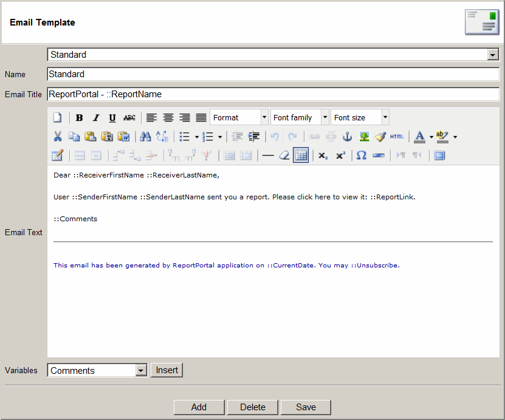The height and width of the screenshot is (420, 505).
Task: Toggle strikethrough formatting
Action: click(129, 117)
